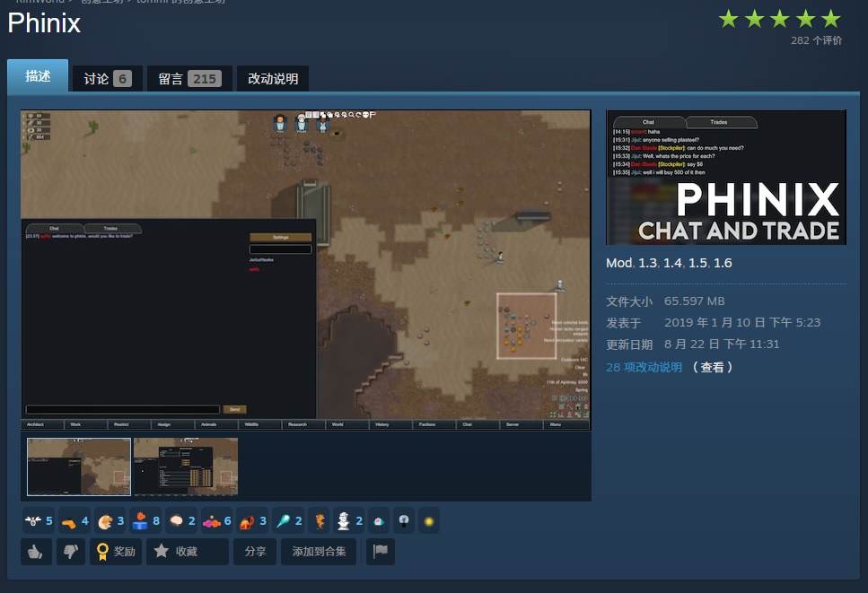Click the 添加到合集 add to collection button
868x593 pixels.
pyautogui.click(x=319, y=552)
